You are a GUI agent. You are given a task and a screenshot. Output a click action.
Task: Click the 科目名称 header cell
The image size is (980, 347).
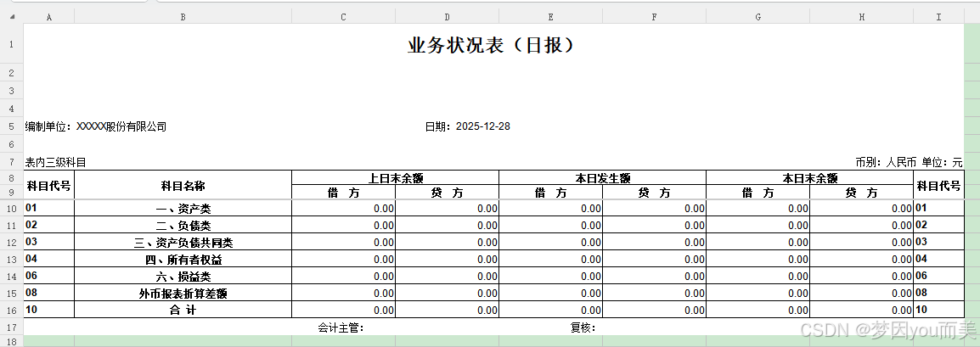point(183,185)
